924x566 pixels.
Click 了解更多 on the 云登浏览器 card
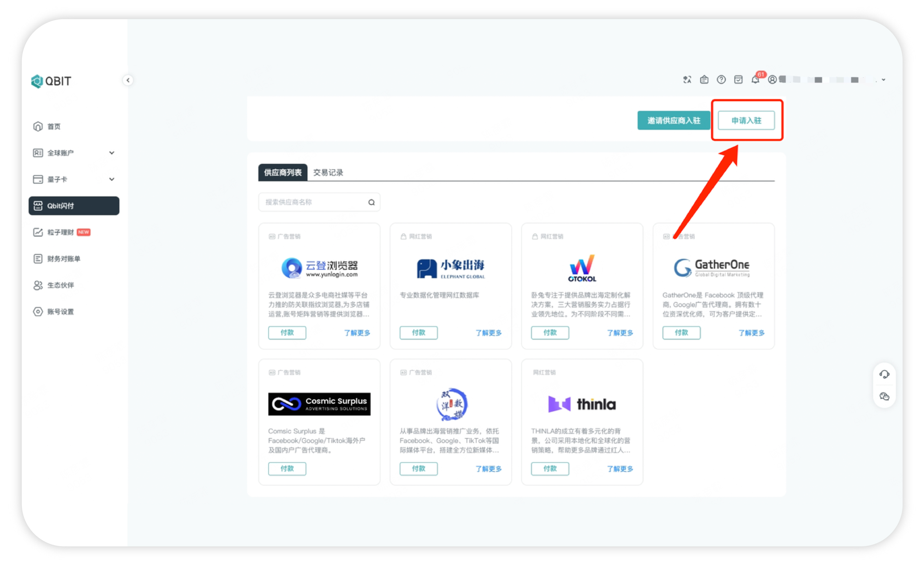click(x=357, y=333)
